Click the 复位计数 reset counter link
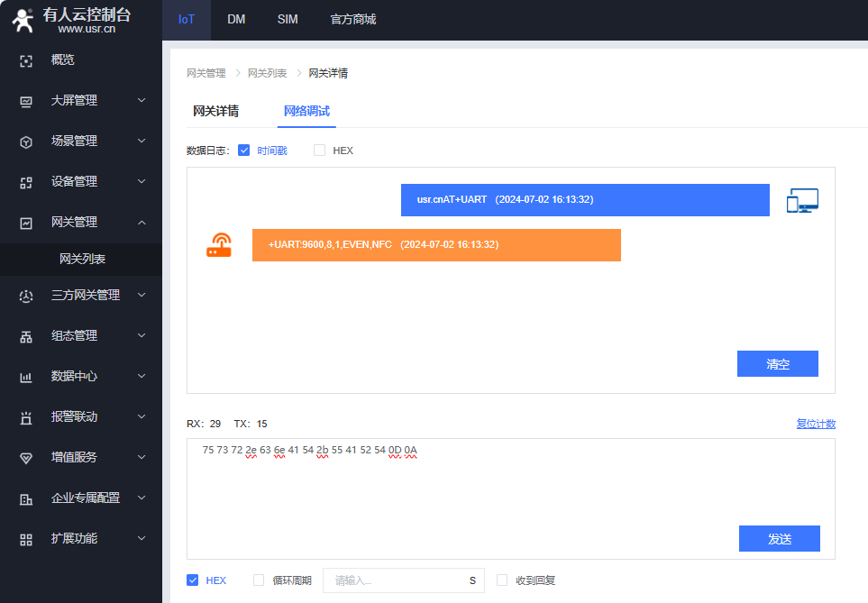The width and height of the screenshot is (868, 603). [x=815, y=424]
